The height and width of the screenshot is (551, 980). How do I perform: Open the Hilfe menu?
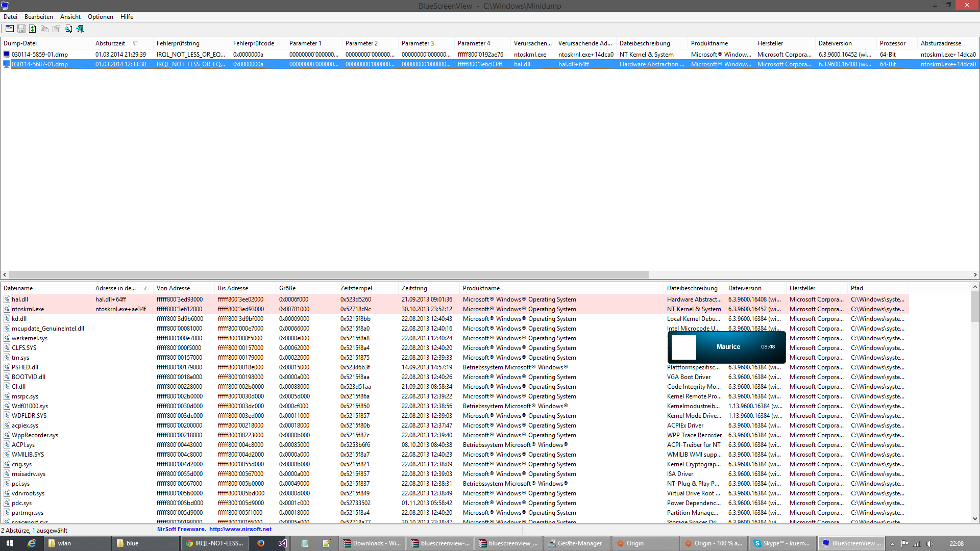click(127, 17)
